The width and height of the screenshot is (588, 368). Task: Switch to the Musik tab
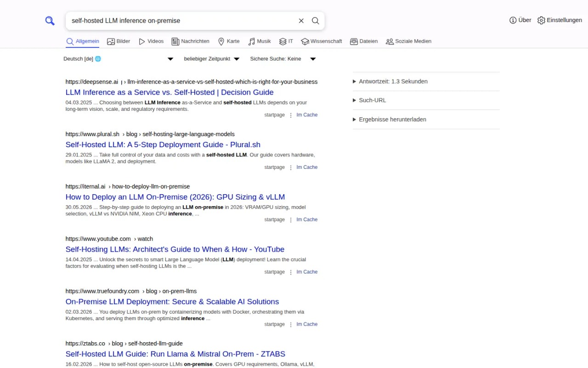(x=260, y=41)
